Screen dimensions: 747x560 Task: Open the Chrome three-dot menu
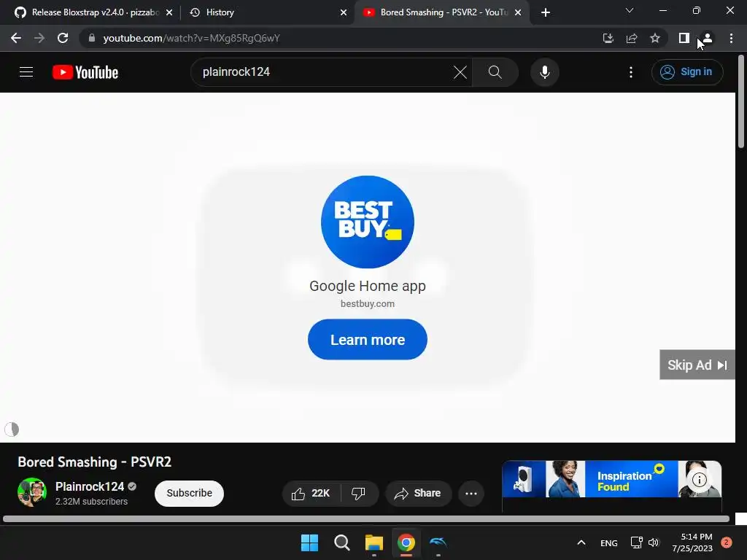point(731,38)
